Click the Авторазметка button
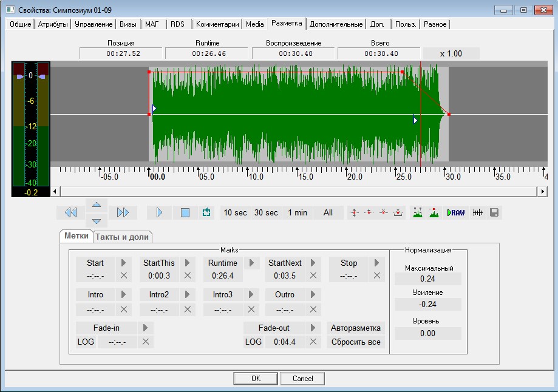Image resolution: width=558 pixels, height=392 pixels. [x=356, y=328]
